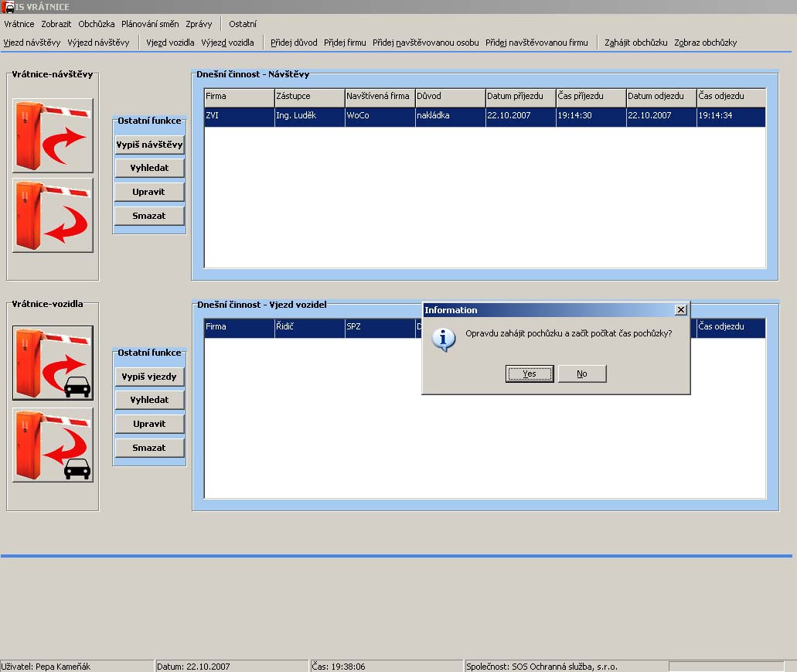Select the Ing. Luděk cell
The height and width of the screenshot is (672, 797).
pyautogui.click(x=310, y=117)
